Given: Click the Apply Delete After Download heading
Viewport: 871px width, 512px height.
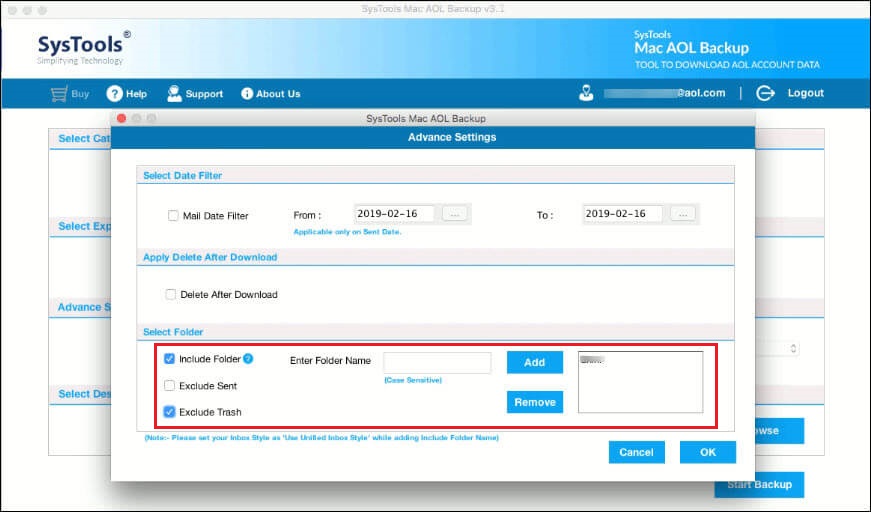Looking at the screenshot, I should click(x=210, y=257).
